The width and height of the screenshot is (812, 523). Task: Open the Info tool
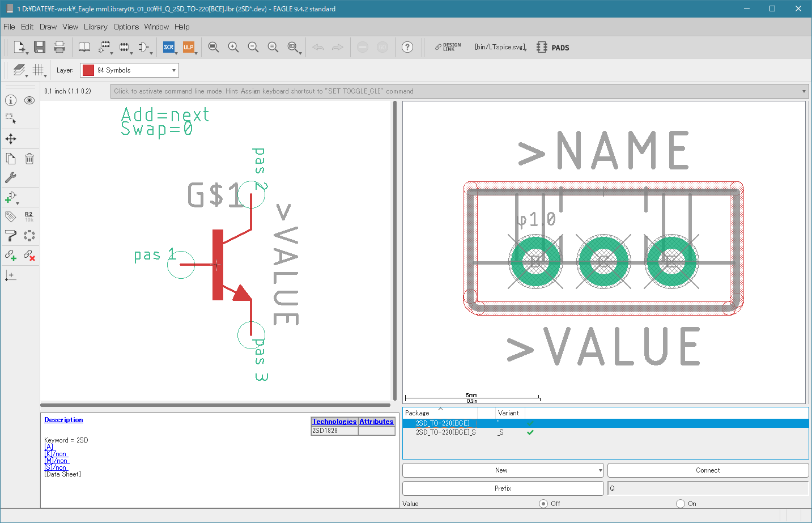click(x=11, y=100)
